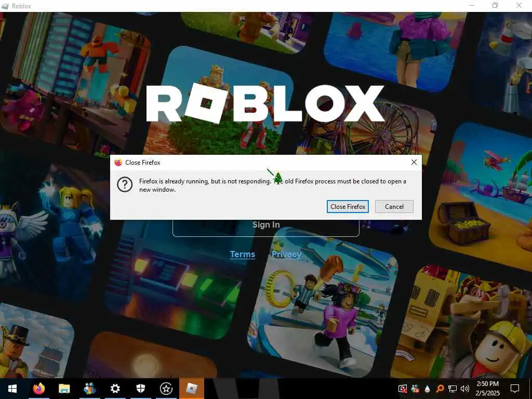Screen dimensions: 532x399
Task: Click the Roblox icon in title bar
Action: coord(5,6)
